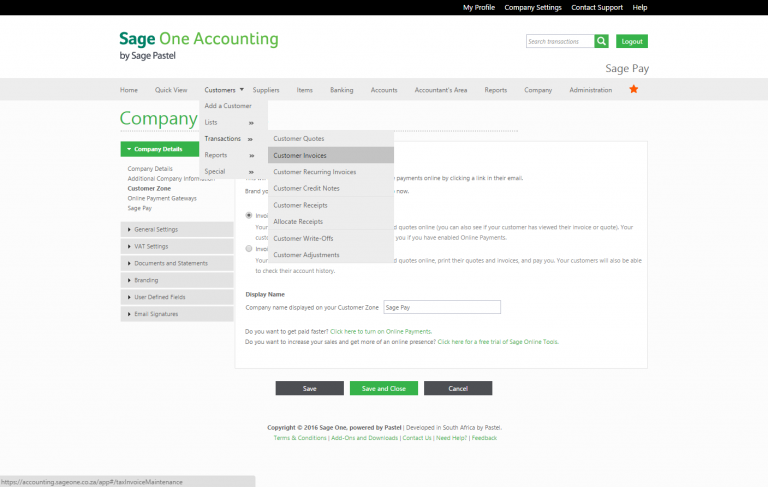Click the Customer Zone display name field
768x487 pixels.
(442, 307)
